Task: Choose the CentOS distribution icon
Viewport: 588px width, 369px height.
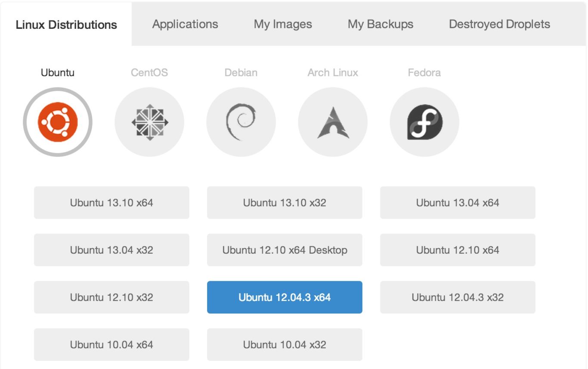Action: point(149,122)
